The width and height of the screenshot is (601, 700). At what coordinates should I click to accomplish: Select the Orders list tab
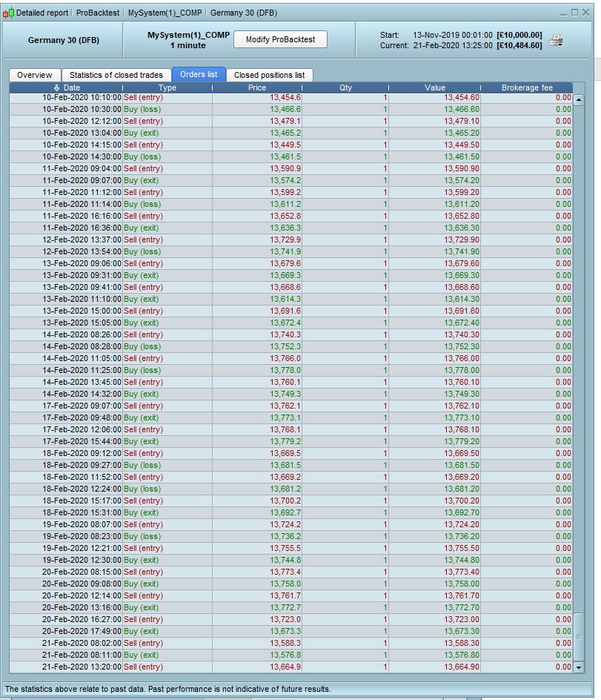click(199, 75)
